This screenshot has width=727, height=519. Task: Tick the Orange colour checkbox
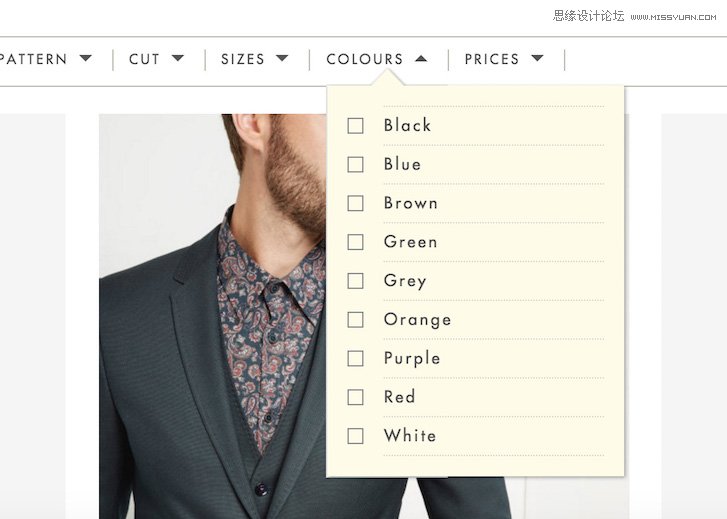355,320
